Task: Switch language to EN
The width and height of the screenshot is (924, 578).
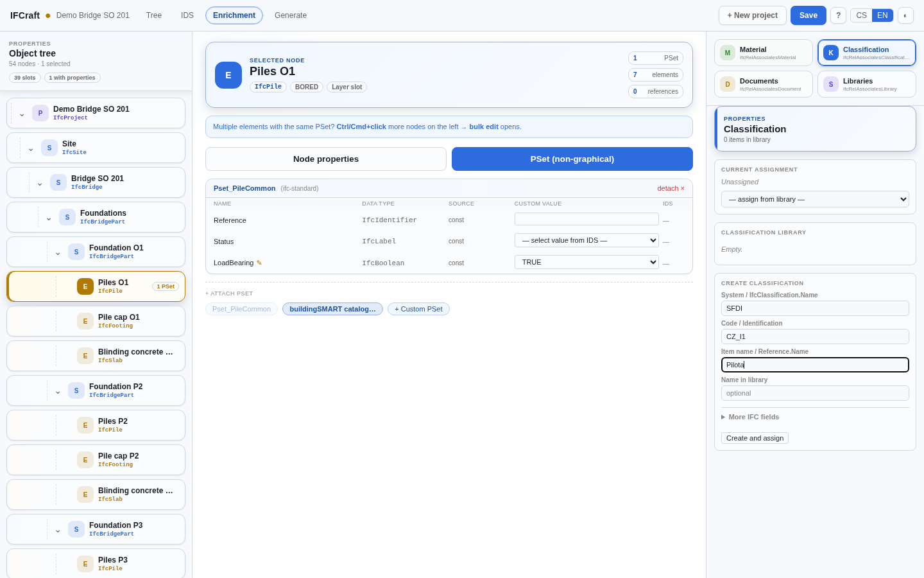Action: pos(882,15)
